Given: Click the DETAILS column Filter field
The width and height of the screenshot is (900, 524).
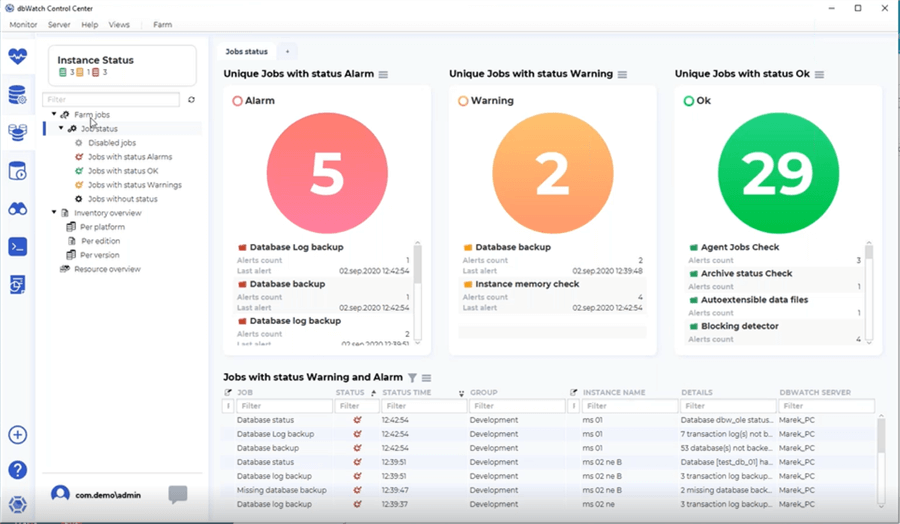Looking at the screenshot, I should [x=728, y=406].
